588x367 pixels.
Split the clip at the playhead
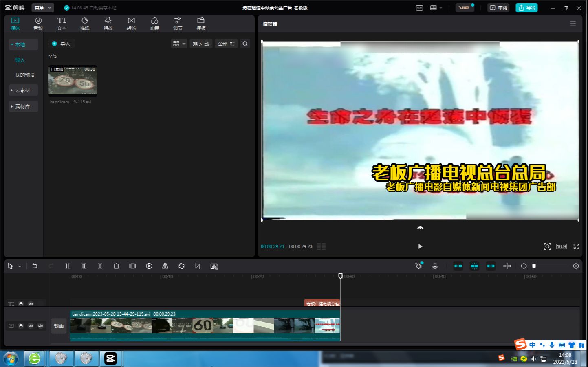(67, 266)
